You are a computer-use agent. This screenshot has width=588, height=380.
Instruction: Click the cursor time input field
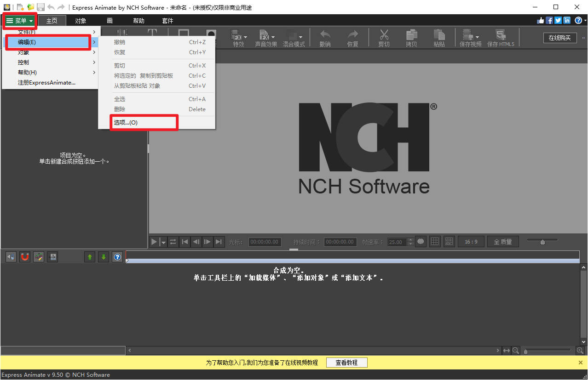pos(265,242)
